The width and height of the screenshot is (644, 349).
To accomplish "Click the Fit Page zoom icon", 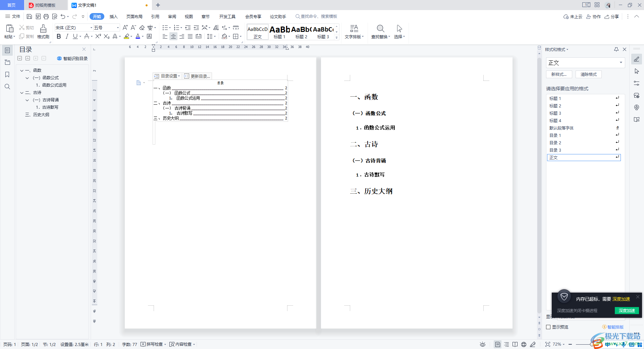I will coord(548,344).
